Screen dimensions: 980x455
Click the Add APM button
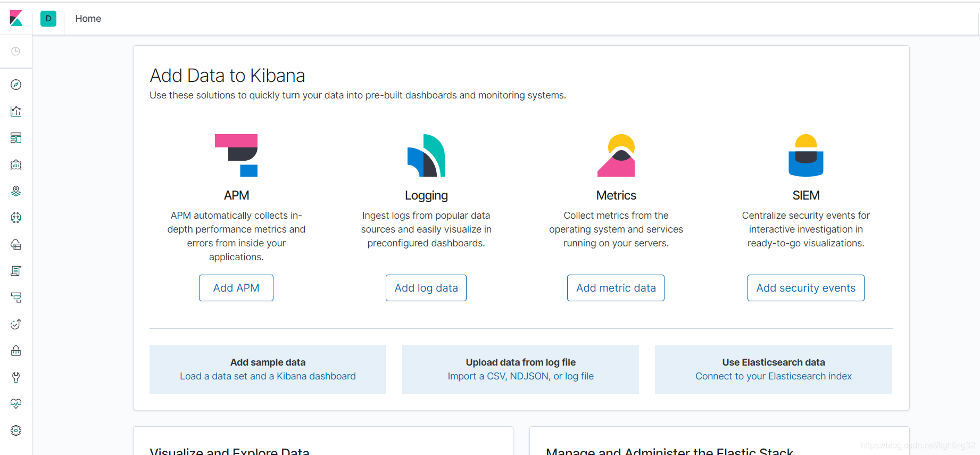[236, 288]
